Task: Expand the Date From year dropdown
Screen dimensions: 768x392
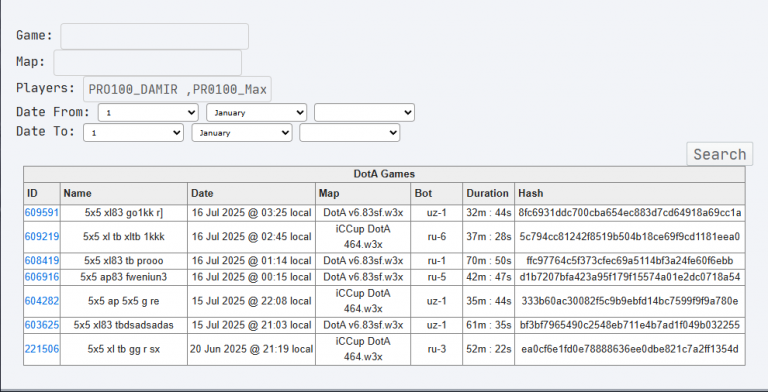Action: click(x=364, y=112)
